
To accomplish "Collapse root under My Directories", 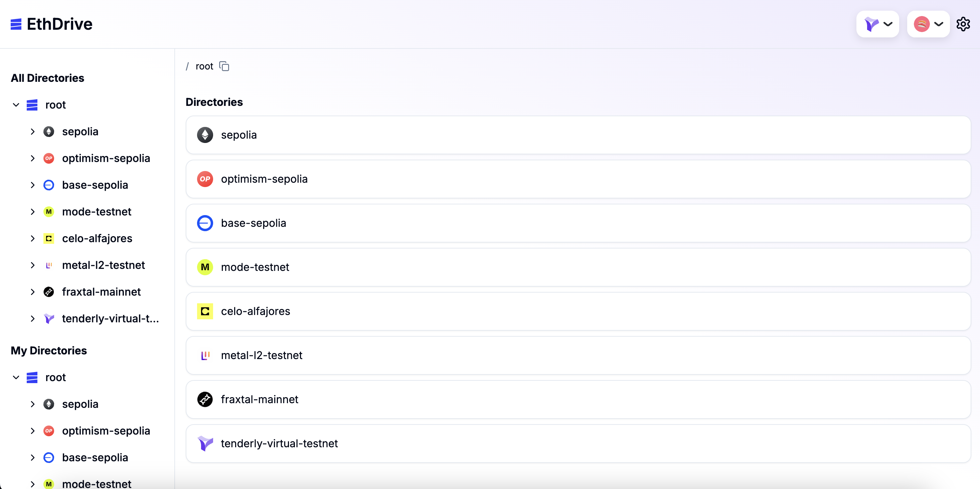I will point(16,377).
